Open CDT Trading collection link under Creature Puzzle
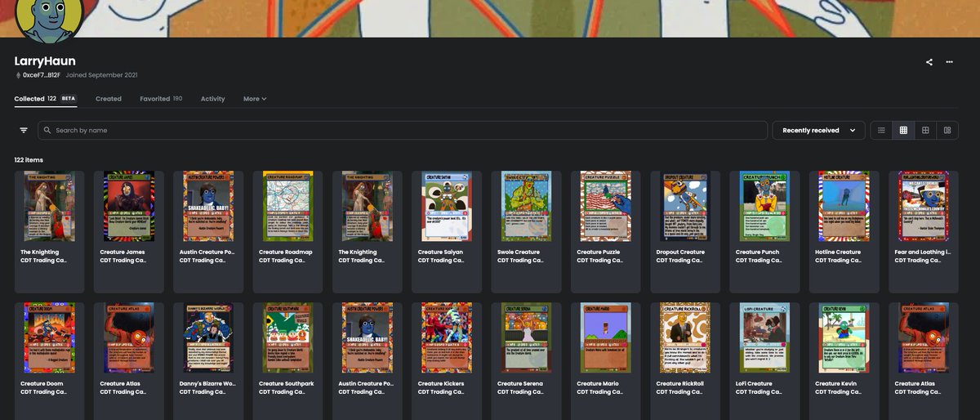This screenshot has height=420, width=980. coord(600,261)
